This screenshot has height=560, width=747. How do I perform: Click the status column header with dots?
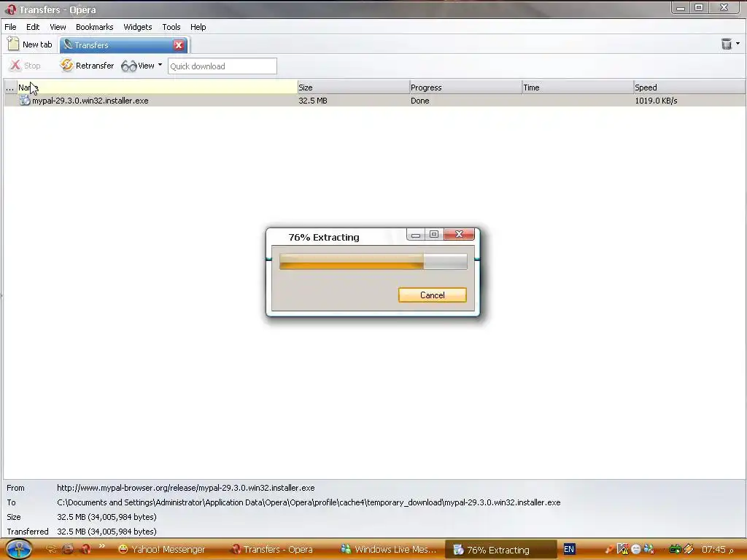coord(10,87)
